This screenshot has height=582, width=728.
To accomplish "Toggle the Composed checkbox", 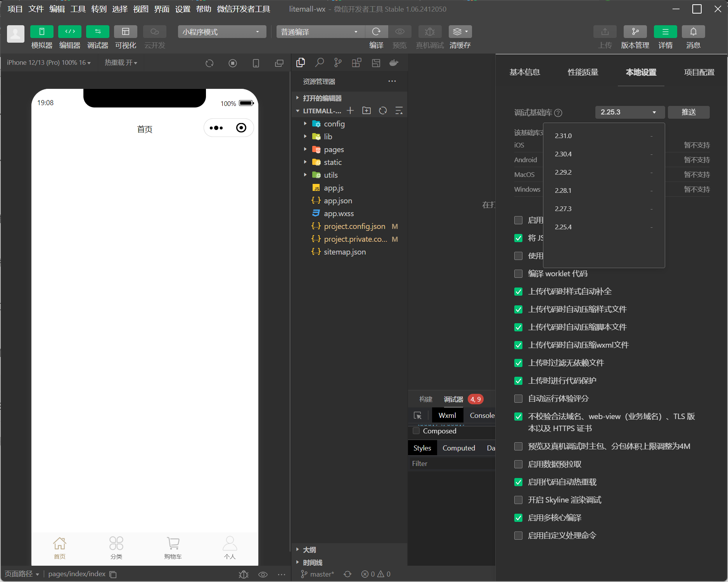I will pyautogui.click(x=416, y=431).
